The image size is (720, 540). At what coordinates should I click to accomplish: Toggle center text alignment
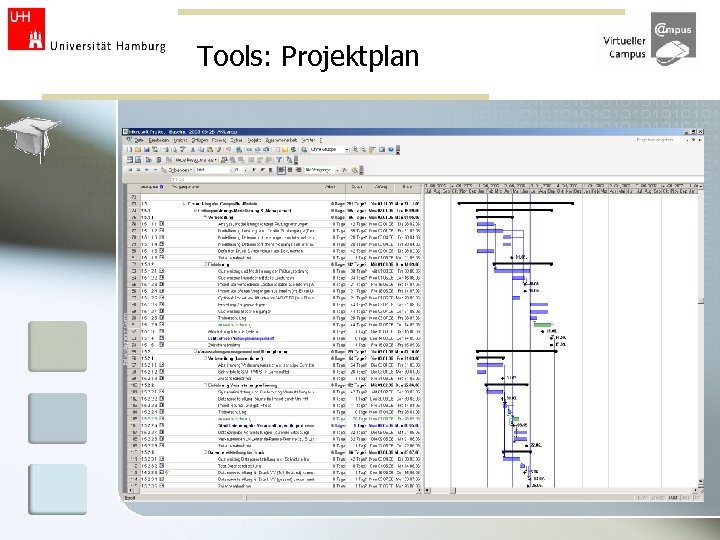(x=290, y=170)
